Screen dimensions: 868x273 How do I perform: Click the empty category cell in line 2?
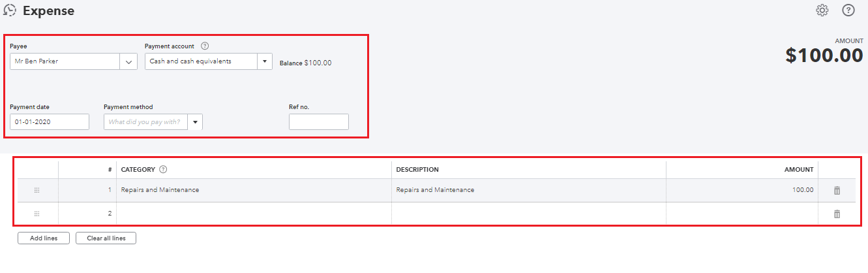[254, 214]
